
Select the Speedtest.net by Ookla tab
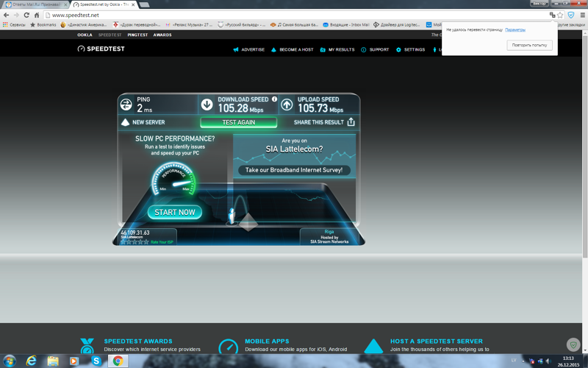point(104,4)
